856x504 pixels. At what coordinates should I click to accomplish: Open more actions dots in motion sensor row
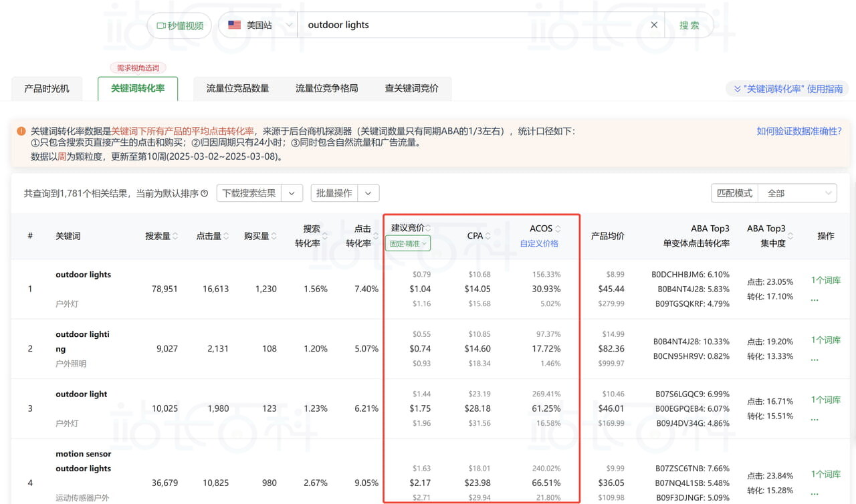(815, 493)
